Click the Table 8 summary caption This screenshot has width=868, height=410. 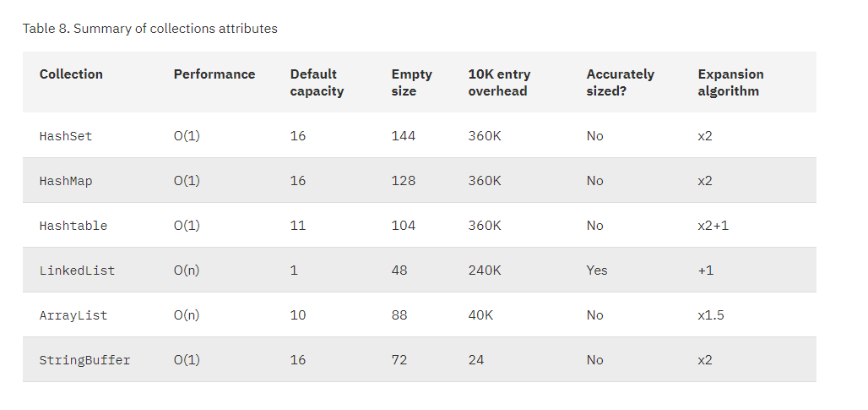[150, 29]
